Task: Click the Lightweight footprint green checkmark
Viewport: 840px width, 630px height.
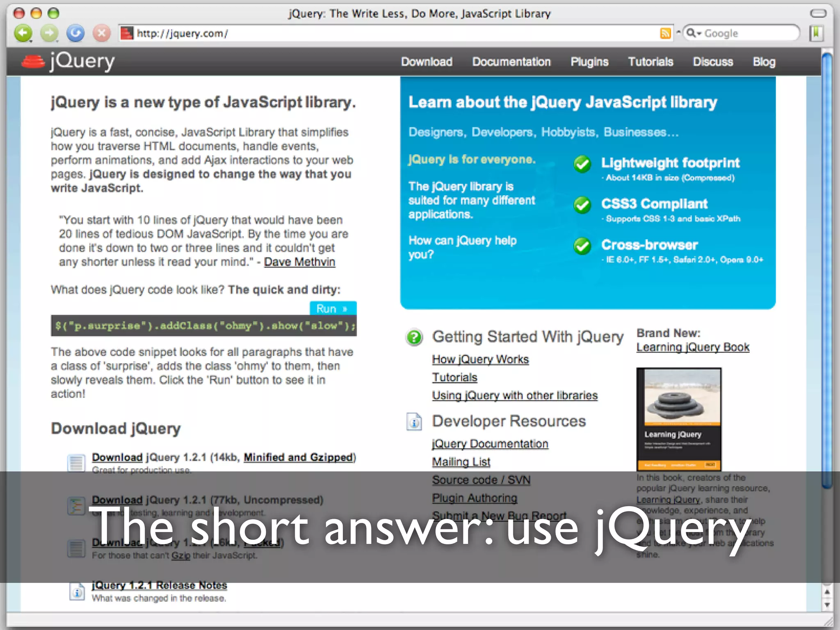Action: coord(582,164)
